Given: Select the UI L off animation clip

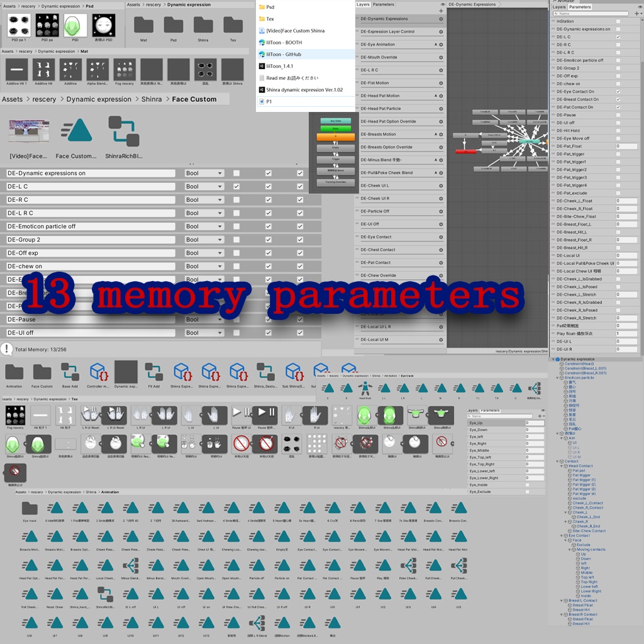Looking at the screenshot, I should 131,594.
